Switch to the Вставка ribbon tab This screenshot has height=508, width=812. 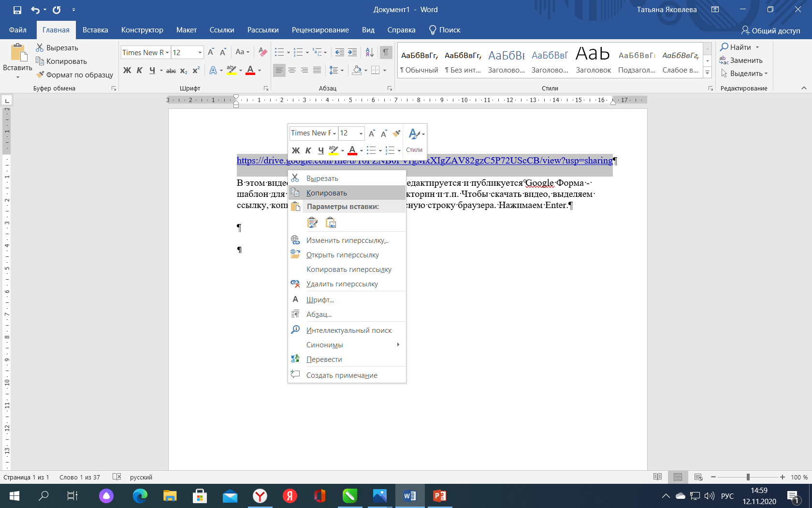pos(95,30)
